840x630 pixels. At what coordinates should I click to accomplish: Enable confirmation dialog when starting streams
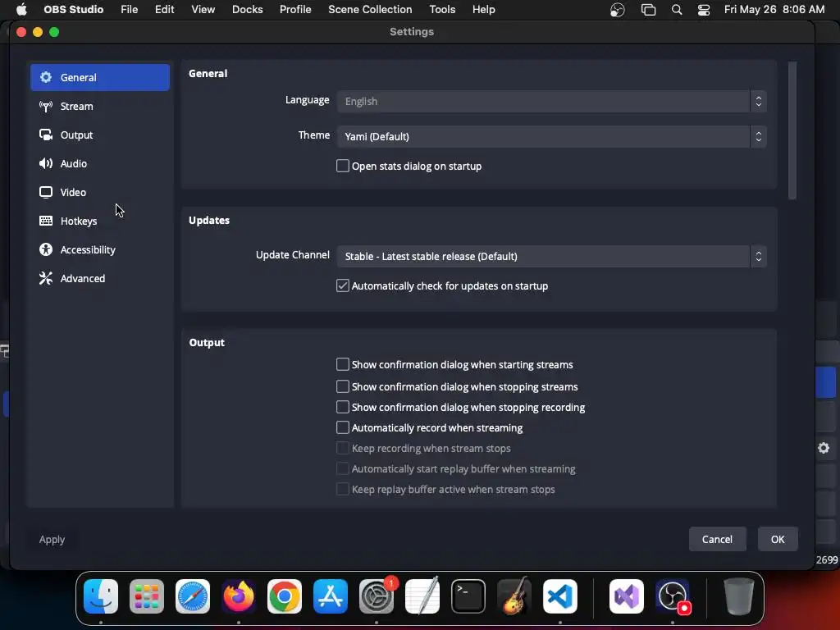(342, 364)
